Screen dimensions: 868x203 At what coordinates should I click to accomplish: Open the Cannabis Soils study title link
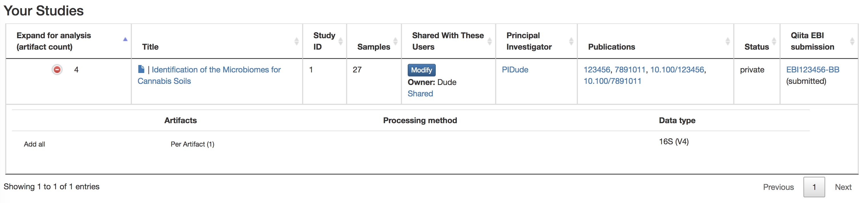(216, 70)
